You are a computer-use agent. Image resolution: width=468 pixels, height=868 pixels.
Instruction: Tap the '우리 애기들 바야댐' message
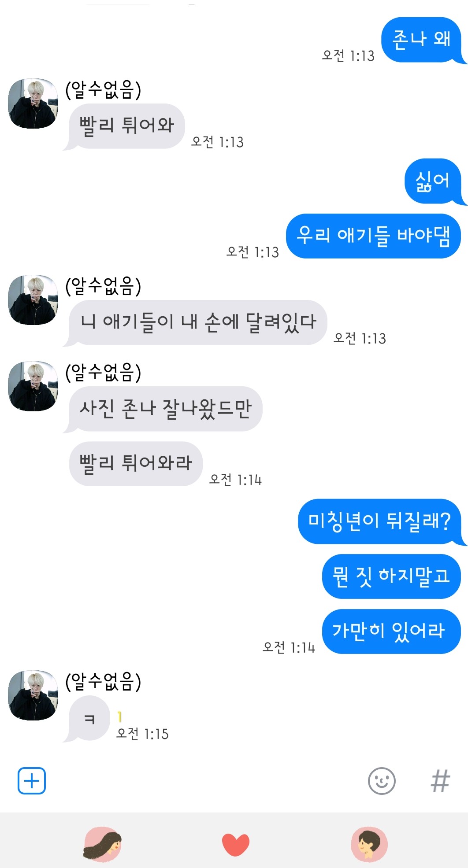coord(373,236)
